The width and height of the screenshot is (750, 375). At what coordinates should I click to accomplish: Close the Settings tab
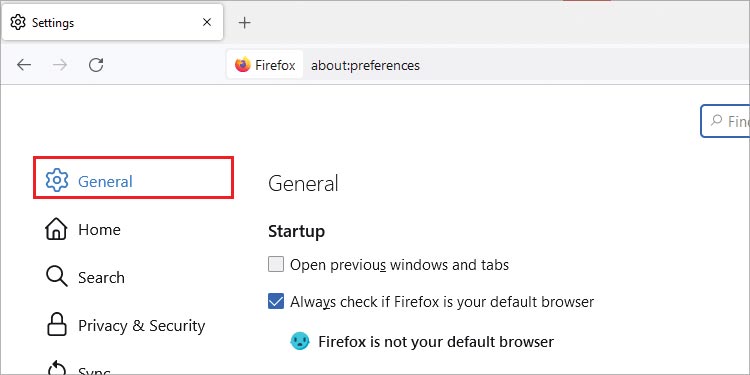pyautogui.click(x=207, y=22)
